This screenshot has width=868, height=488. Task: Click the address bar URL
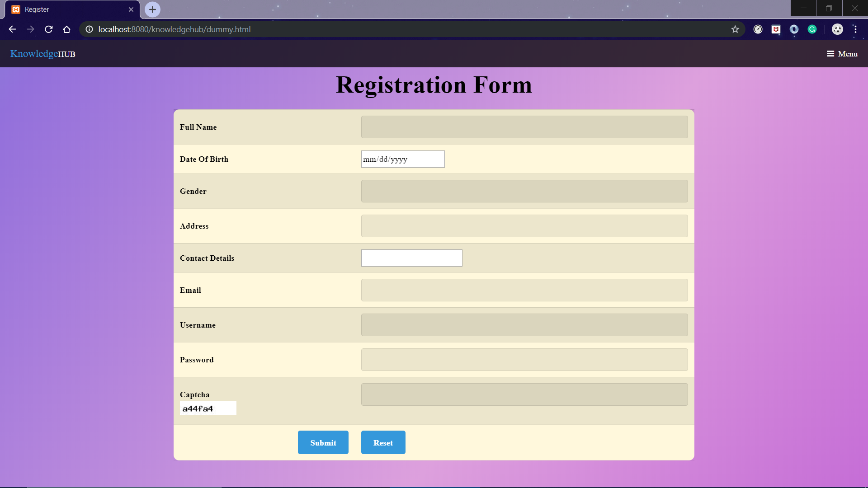pyautogui.click(x=175, y=29)
